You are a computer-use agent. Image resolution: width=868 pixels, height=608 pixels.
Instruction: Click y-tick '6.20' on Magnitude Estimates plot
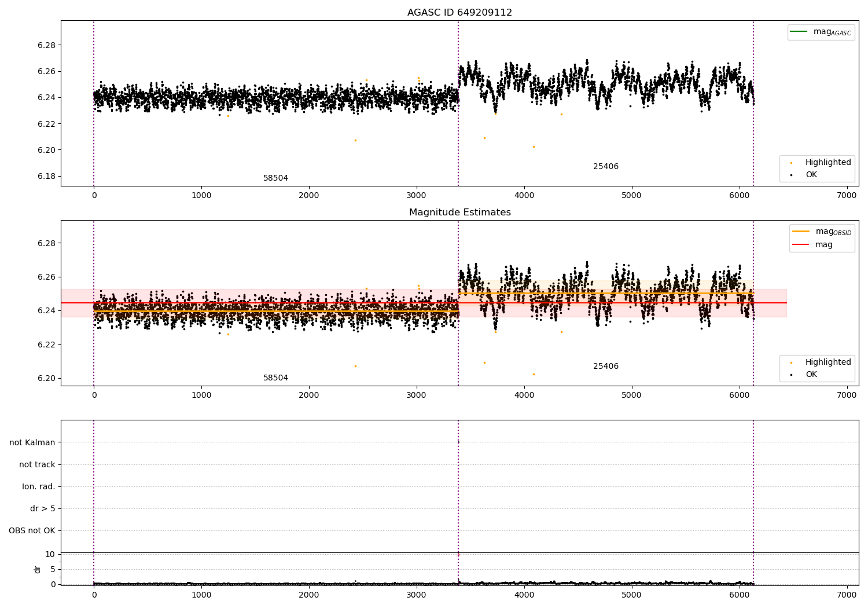pyautogui.click(x=46, y=379)
